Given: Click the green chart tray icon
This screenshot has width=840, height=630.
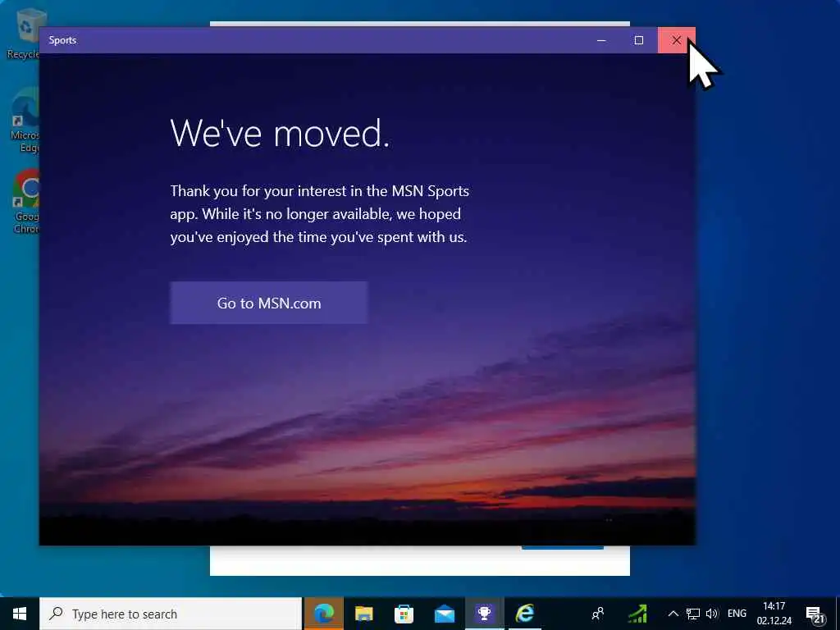Looking at the screenshot, I should point(637,614).
